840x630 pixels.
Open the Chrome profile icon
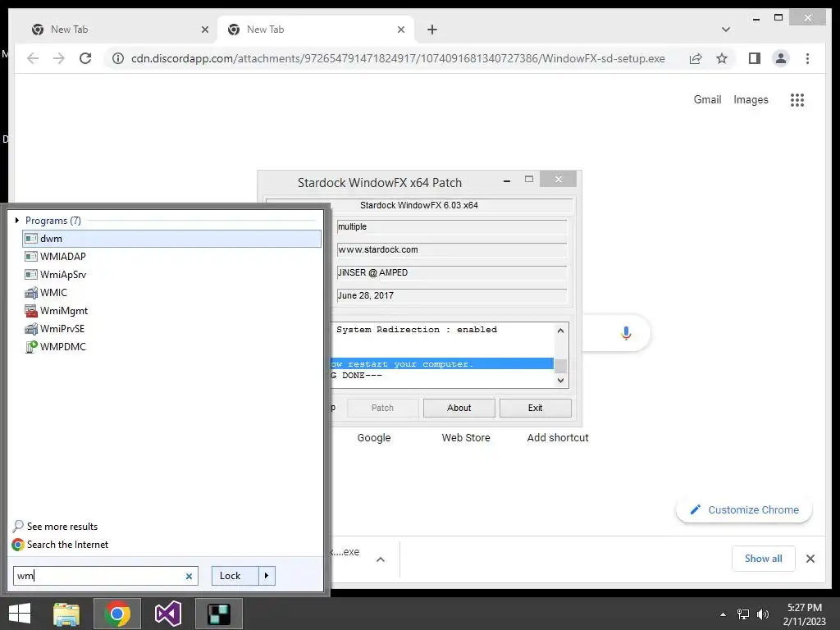(781, 58)
